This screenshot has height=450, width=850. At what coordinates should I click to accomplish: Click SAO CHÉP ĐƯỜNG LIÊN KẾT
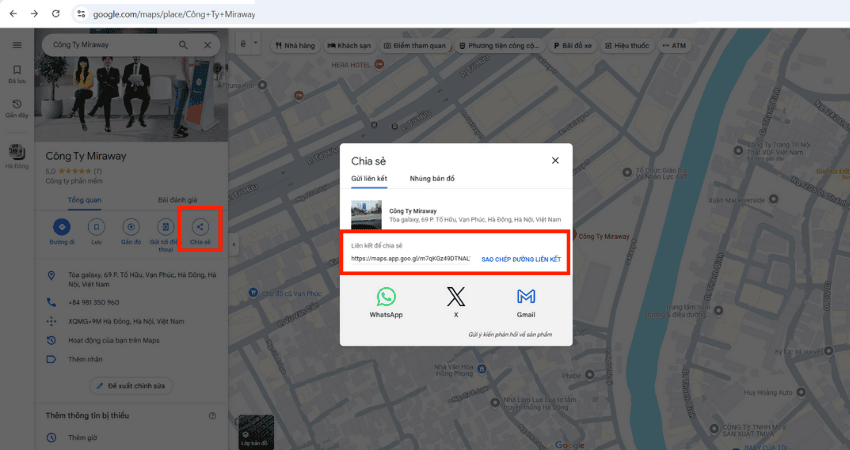click(x=521, y=260)
